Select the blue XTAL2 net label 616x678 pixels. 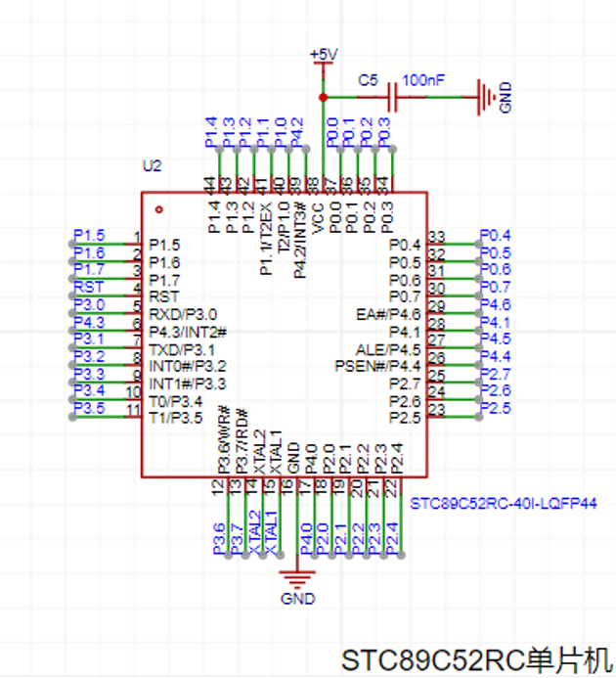pyautogui.click(x=254, y=532)
